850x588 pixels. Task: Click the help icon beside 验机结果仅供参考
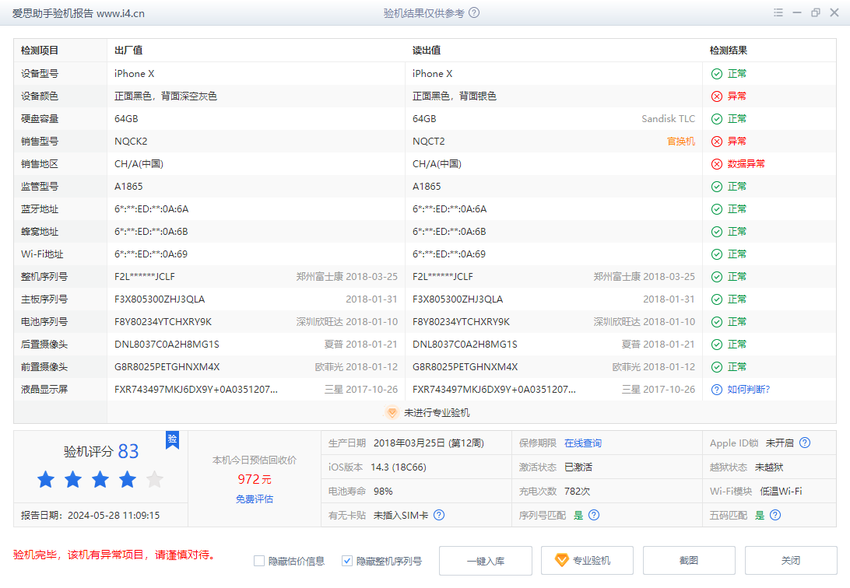474,12
